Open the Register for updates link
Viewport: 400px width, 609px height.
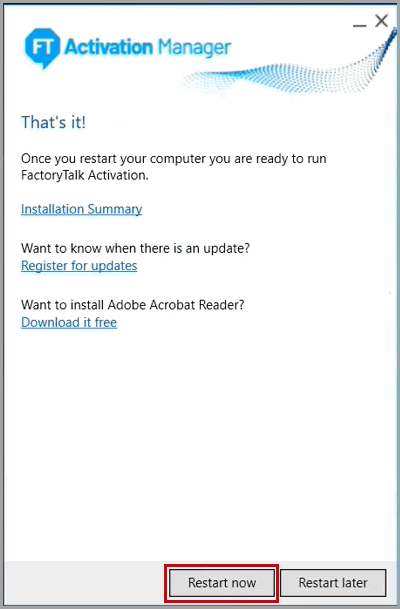pos(79,266)
